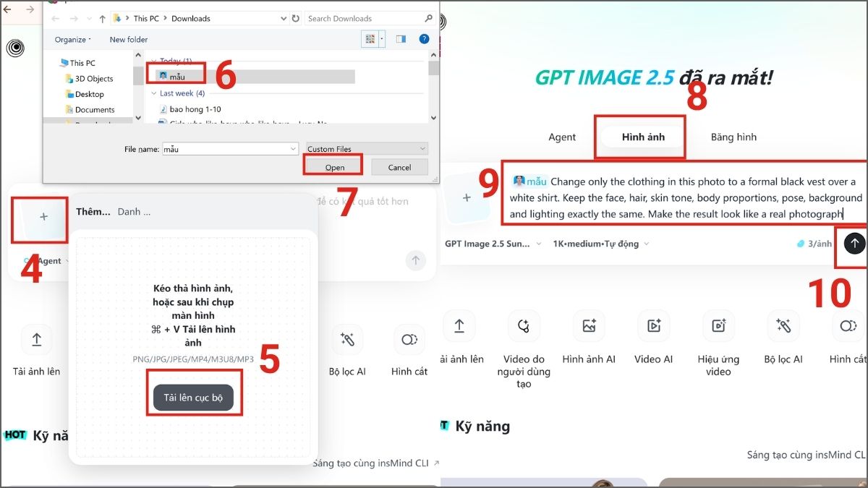Open file dialog help icon
This screenshot has height=488, width=868.
click(x=425, y=39)
